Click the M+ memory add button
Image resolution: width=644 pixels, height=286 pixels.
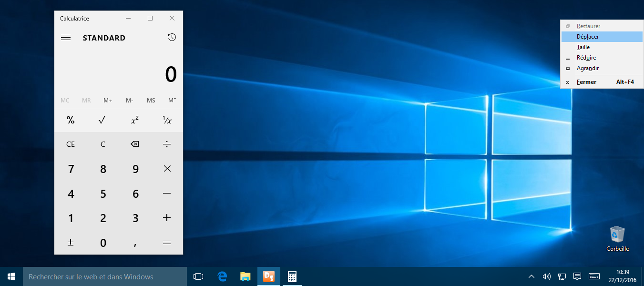[x=108, y=101]
